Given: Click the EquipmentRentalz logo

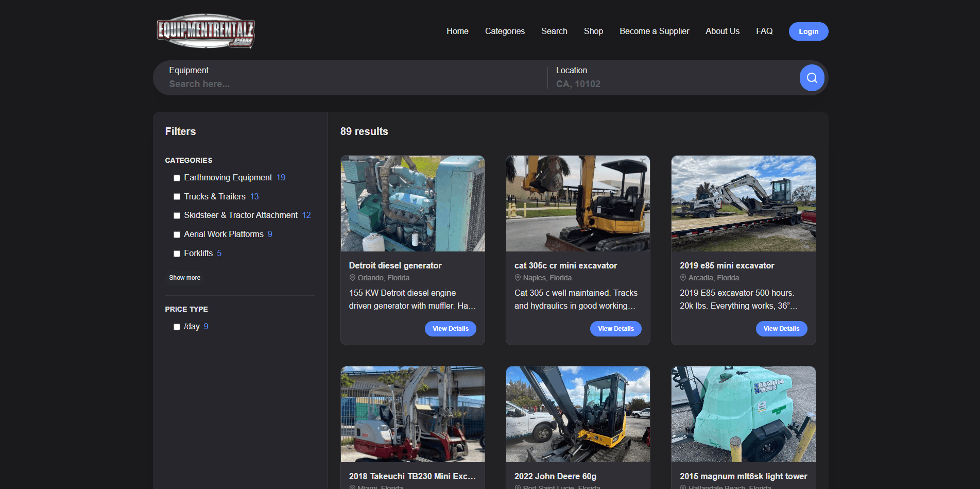Looking at the screenshot, I should pos(206,31).
